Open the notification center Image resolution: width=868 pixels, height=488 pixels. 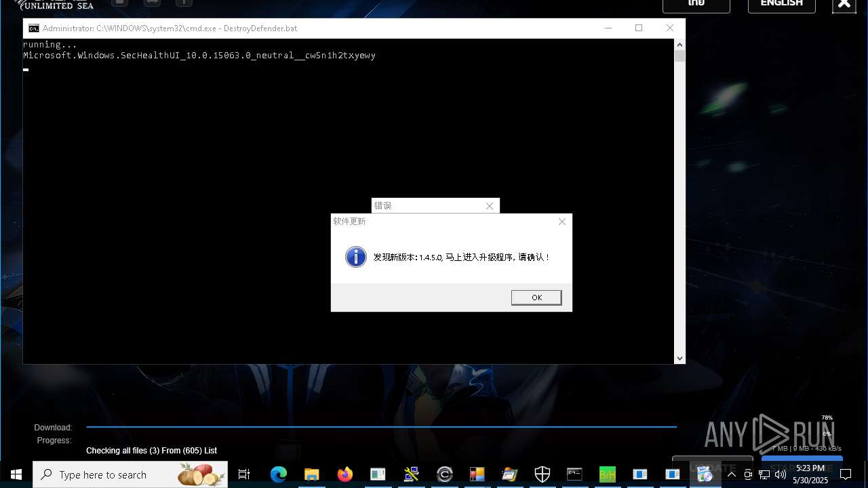pos(846,474)
